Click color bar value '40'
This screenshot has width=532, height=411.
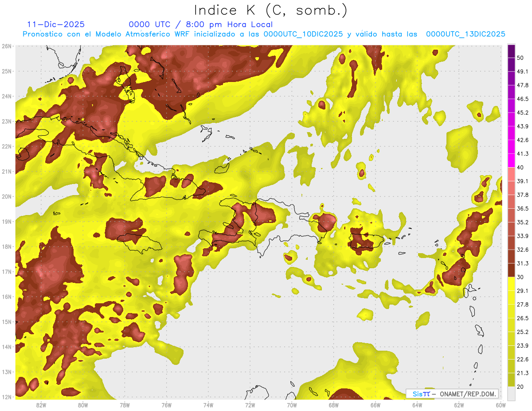(520, 167)
